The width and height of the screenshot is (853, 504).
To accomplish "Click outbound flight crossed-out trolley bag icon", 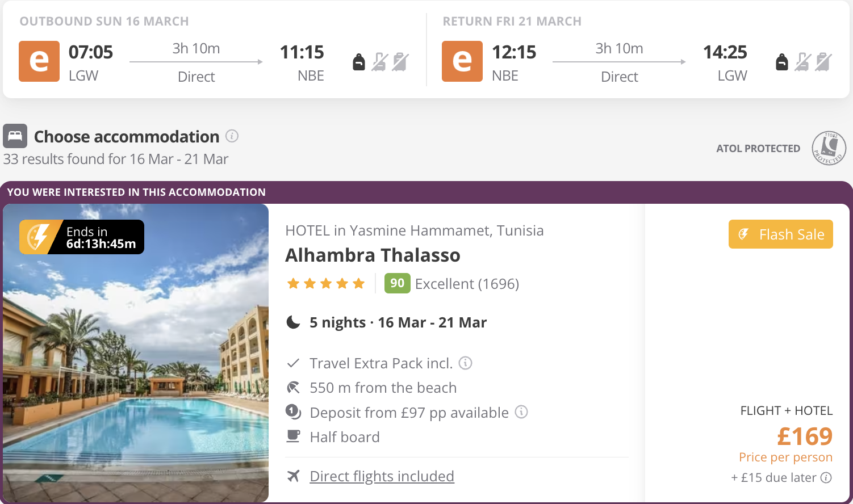I will point(380,61).
